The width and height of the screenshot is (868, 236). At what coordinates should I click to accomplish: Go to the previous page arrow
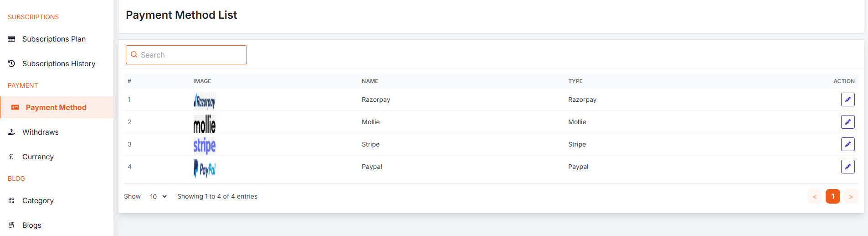814,196
